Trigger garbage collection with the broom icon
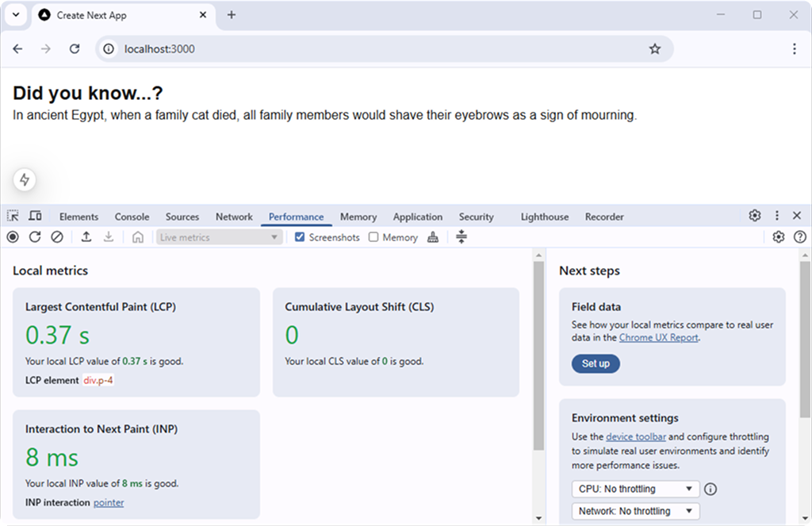 (433, 236)
